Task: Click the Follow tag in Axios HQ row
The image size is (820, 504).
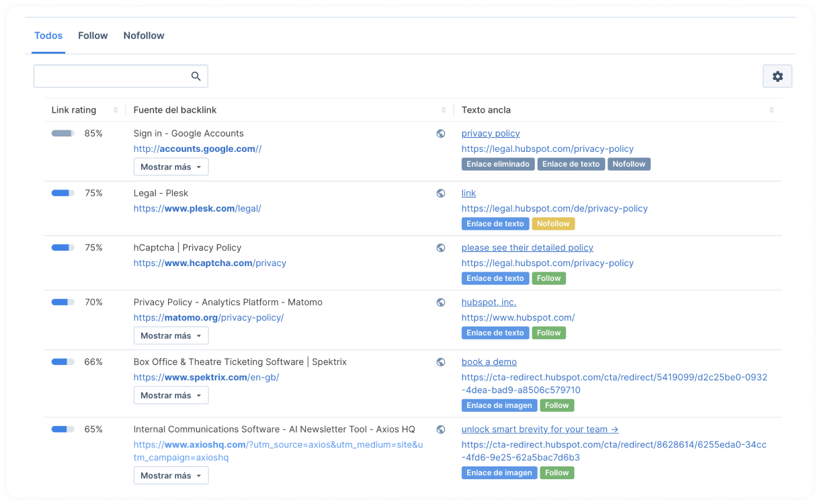Action: click(x=557, y=472)
